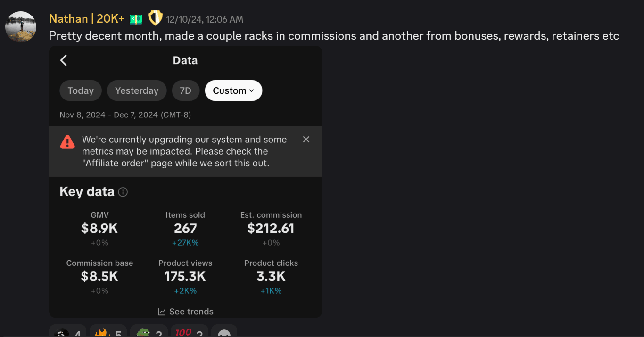The height and width of the screenshot is (337, 644).
Task: Click the Product views 175.3K metric
Action: pyautogui.click(x=185, y=277)
